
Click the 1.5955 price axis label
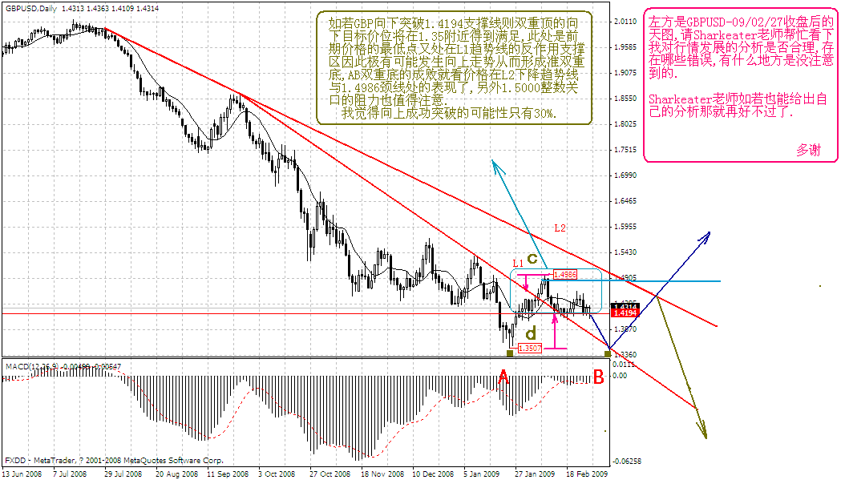pyautogui.click(x=625, y=227)
